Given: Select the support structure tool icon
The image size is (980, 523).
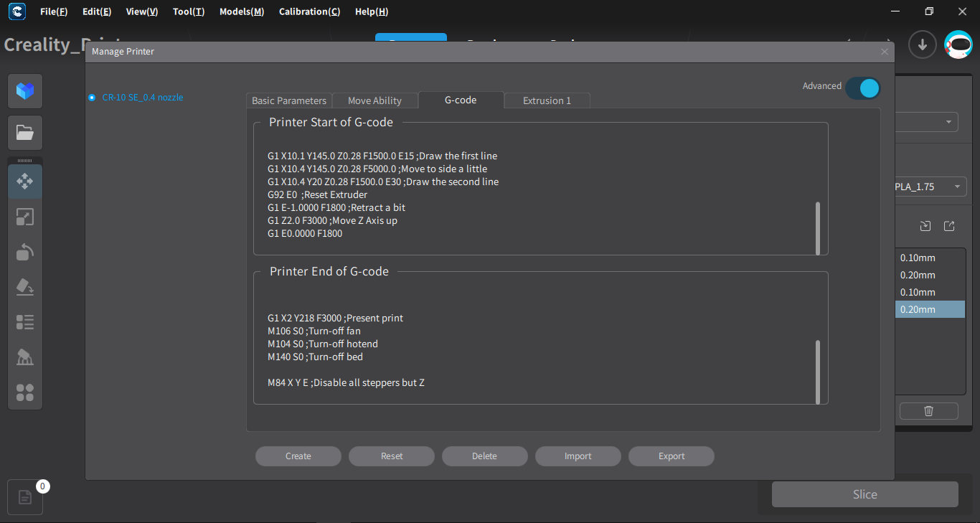Looking at the screenshot, I should point(25,357).
